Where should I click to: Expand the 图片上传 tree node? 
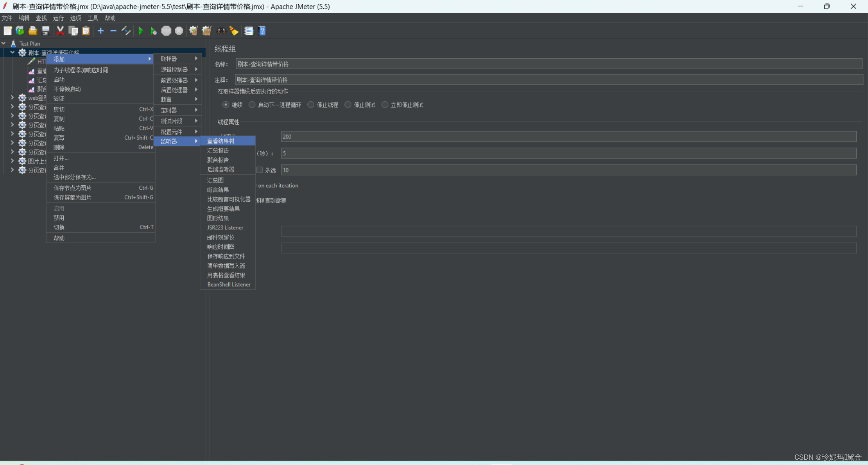pos(13,161)
